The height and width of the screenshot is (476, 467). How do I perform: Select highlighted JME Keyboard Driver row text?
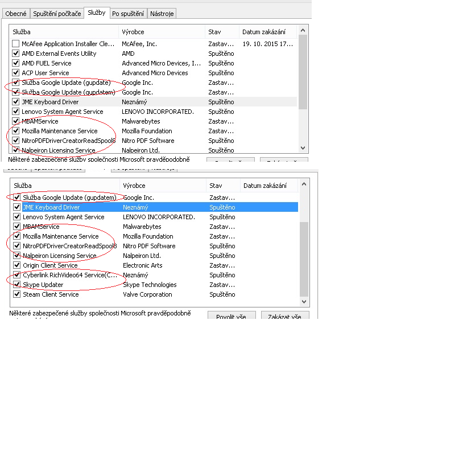51,207
